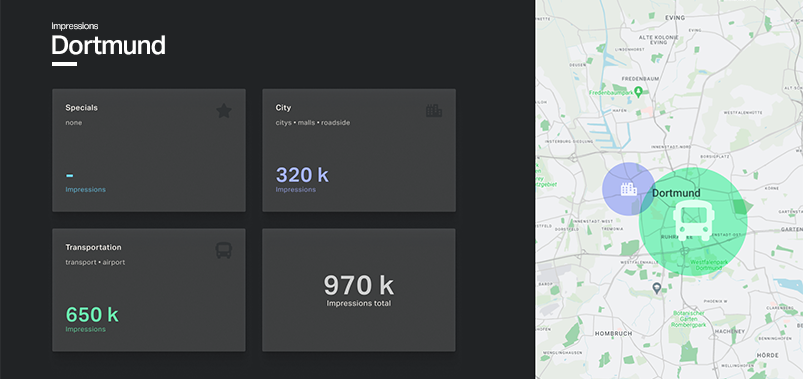Click the buildings icon on City card
This screenshot has width=803, height=379.
434,111
